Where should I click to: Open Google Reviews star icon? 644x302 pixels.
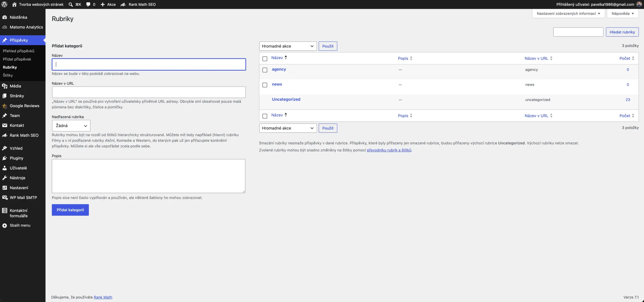point(5,106)
